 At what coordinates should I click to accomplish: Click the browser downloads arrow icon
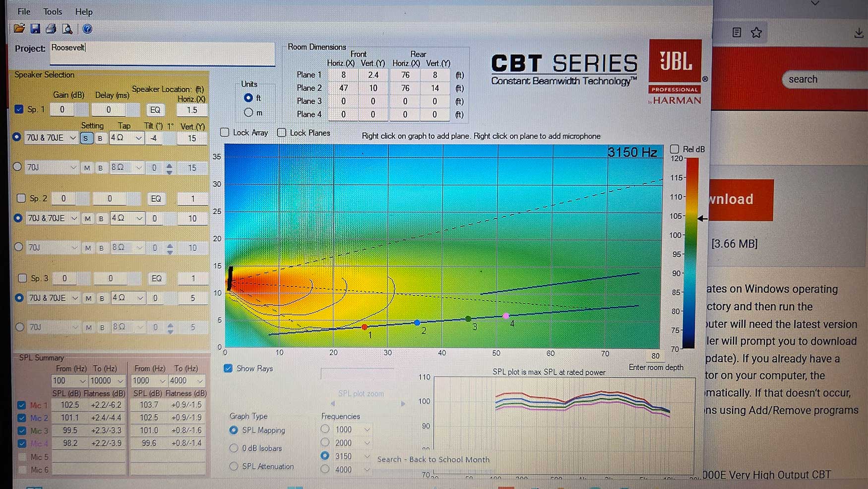(859, 33)
